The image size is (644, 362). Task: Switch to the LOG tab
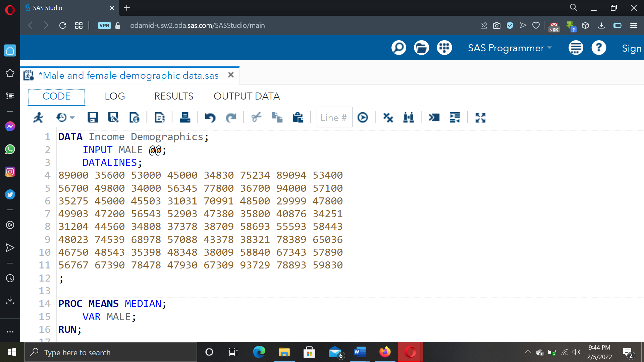click(x=115, y=96)
